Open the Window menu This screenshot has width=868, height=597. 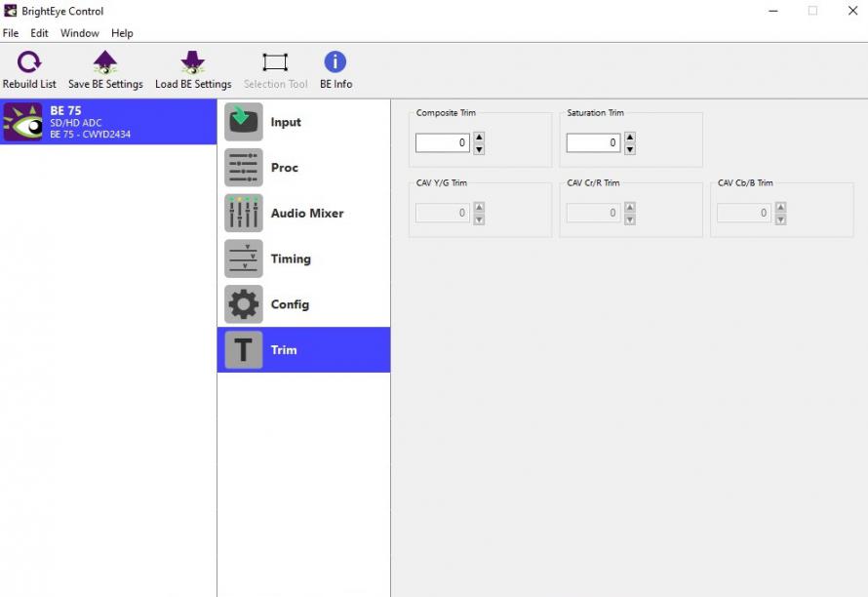[80, 33]
